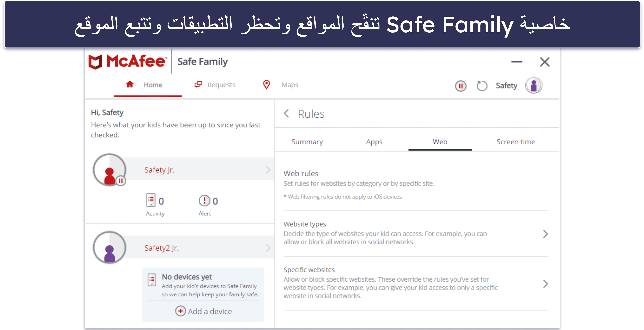644x330 pixels.
Task: Click Safety2 Jr.'s purple avatar
Action: coord(109,247)
